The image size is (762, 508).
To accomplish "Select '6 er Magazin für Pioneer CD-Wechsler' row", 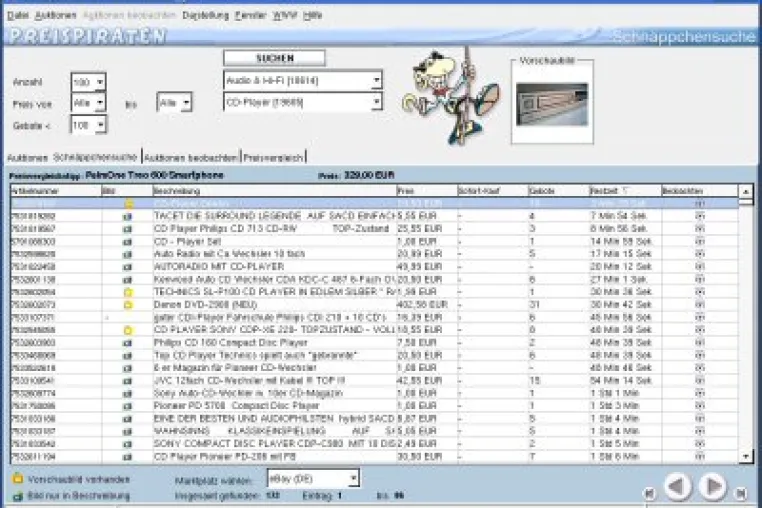I will coord(374,368).
